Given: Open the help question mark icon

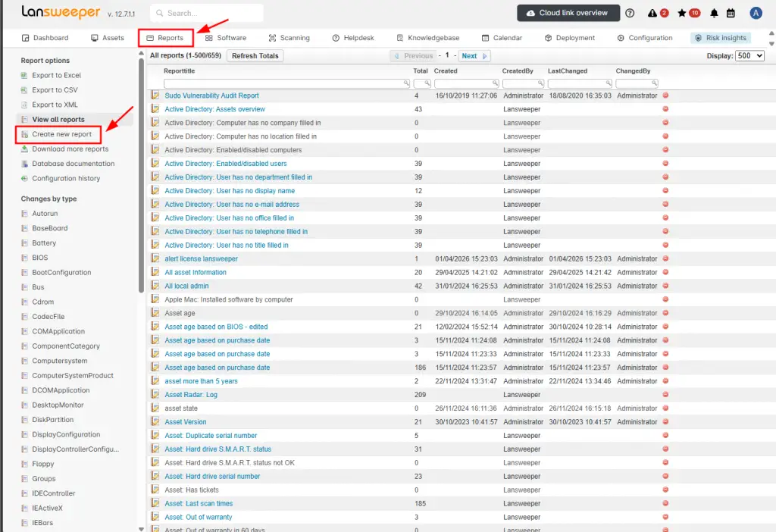Looking at the screenshot, I should (630, 14).
